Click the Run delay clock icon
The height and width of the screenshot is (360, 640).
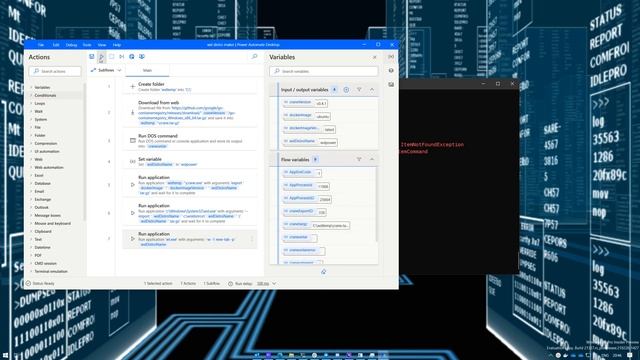point(231,283)
